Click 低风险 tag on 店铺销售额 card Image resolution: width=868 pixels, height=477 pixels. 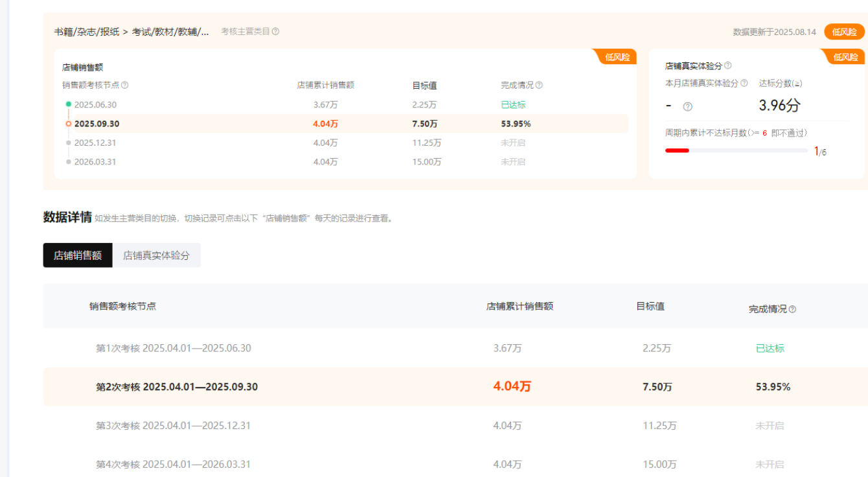tap(617, 57)
